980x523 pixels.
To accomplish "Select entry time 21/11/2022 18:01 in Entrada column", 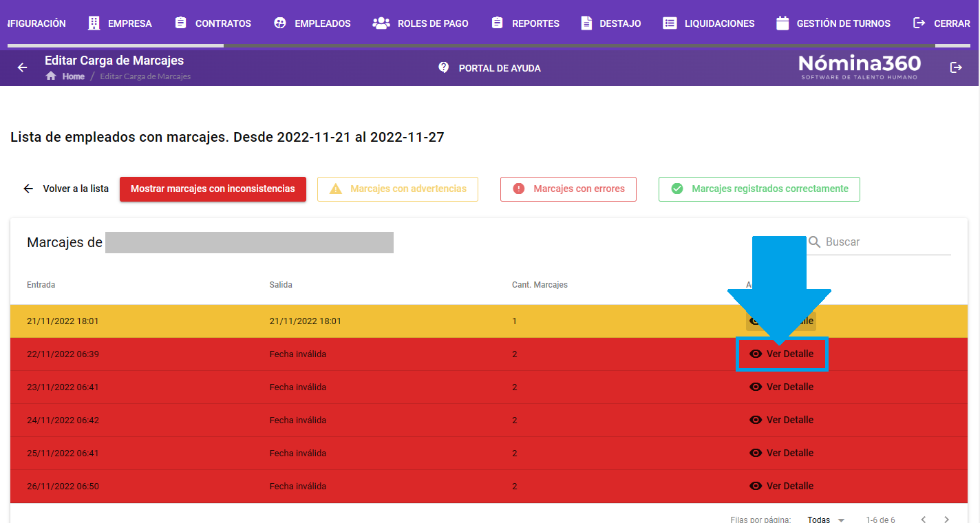I will coord(63,321).
